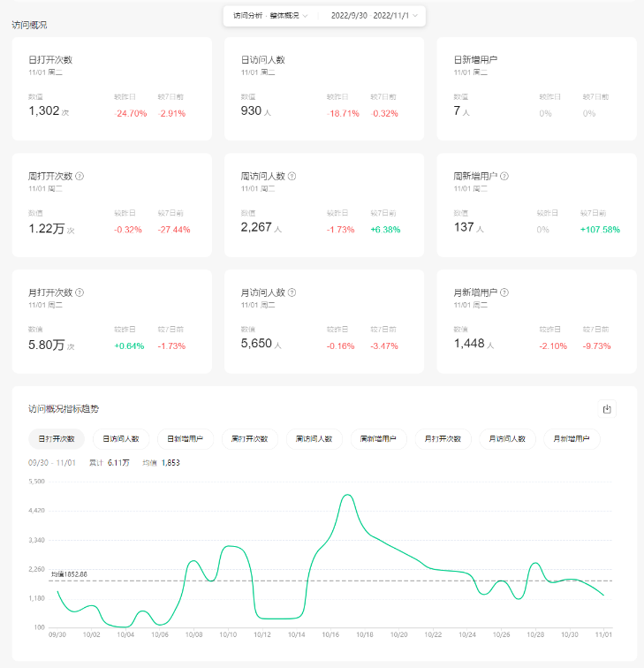Click the 日打开次数 1,302 summary card
This screenshot has height=668, width=644.
111,88
